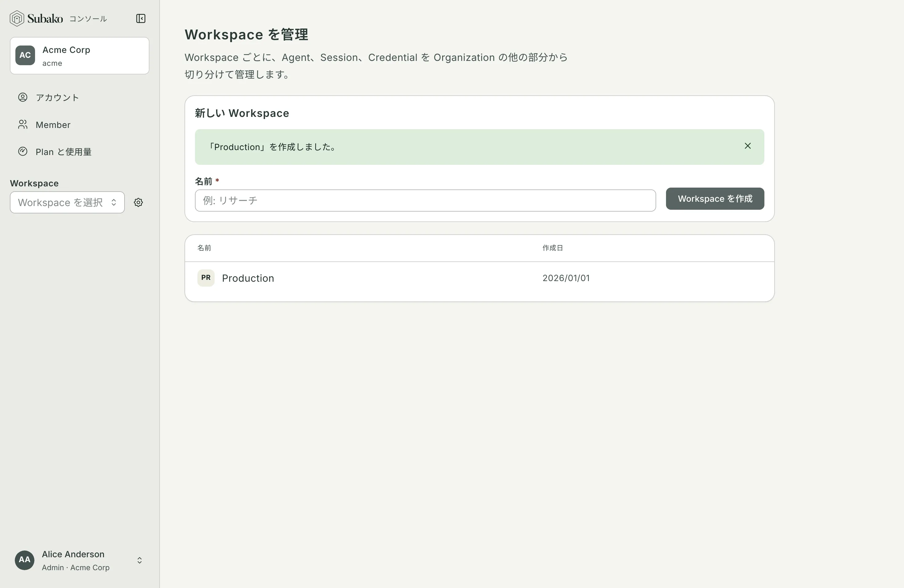The height and width of the screenshot is (588, 904).
Task: Click the Member people icon
Action: [x=23, y=125]
